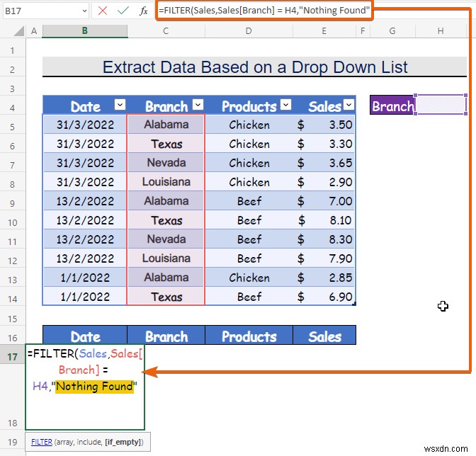Select column F header
Viewport: 476px width, 456px height.
point(363,30)
